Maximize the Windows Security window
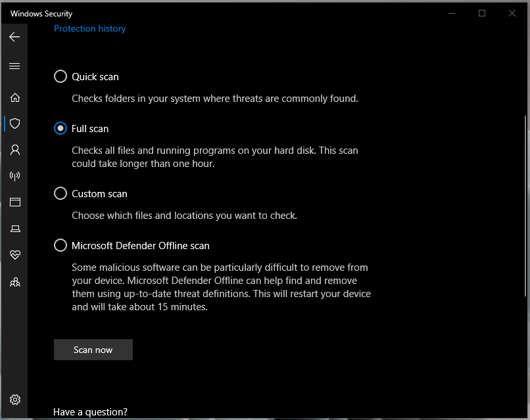The height and width of the screenshot is (420, 530). [x=482, y=13]
